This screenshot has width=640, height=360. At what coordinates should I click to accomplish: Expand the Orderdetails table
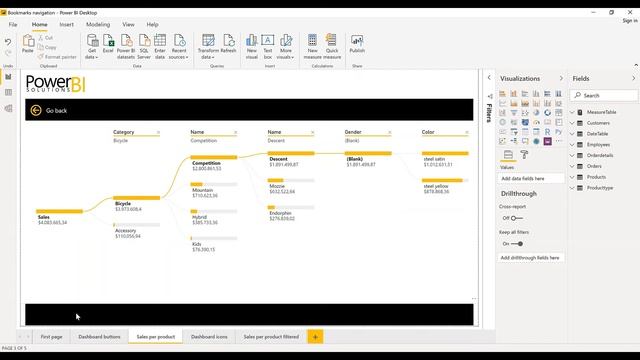(572, 155)
